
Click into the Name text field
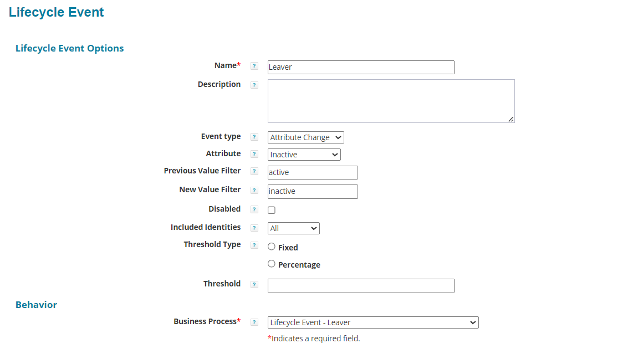360,67
